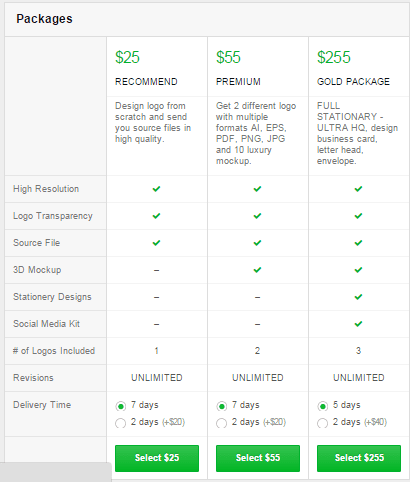Click the Select $55 button

tap(258, 458)
